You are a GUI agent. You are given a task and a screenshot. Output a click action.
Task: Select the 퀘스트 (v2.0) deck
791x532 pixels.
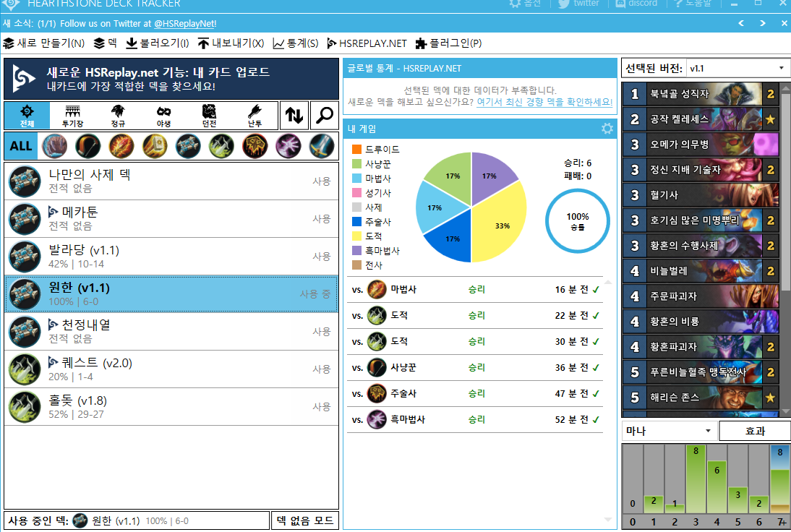coord(171,369)
